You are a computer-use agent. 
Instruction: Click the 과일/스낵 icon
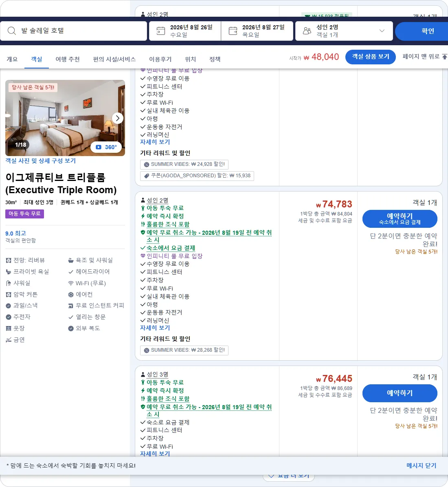point(9,306)
